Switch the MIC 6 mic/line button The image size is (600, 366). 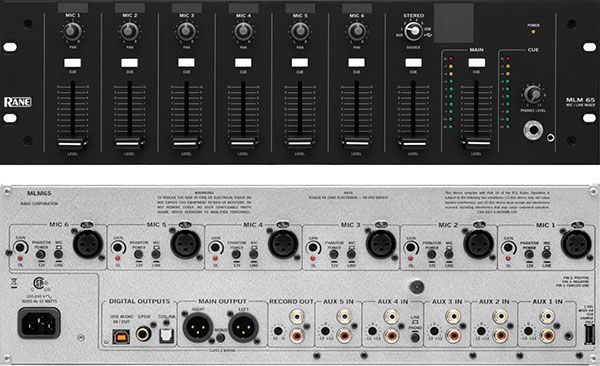58,254
